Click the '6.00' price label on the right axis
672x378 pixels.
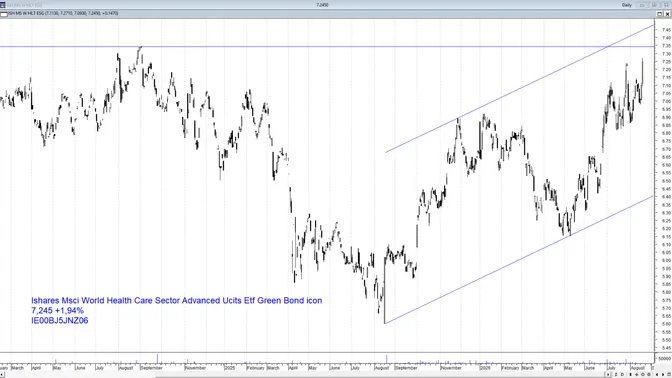(666, 261)
